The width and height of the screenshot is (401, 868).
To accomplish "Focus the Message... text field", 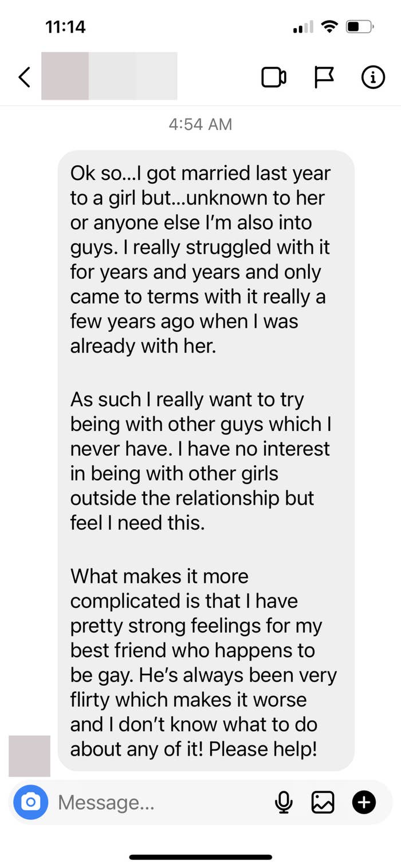I will tap(160, 802).
